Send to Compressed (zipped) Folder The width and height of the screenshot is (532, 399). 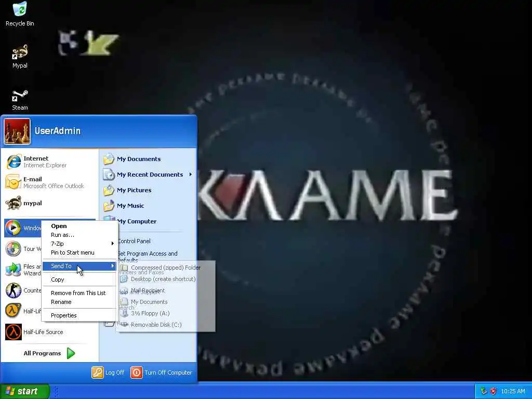[x=166, y=268]
